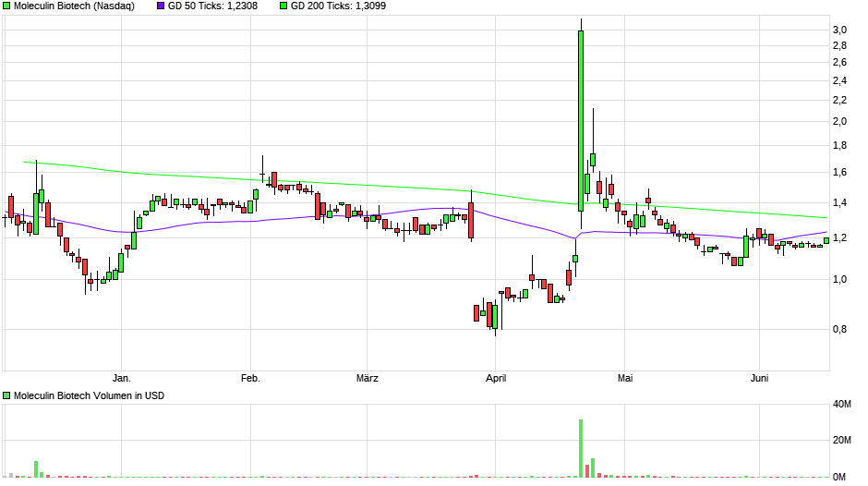Click the Volumen in USD legend swatch
The image size is (868, 486).
click(6, 396)
